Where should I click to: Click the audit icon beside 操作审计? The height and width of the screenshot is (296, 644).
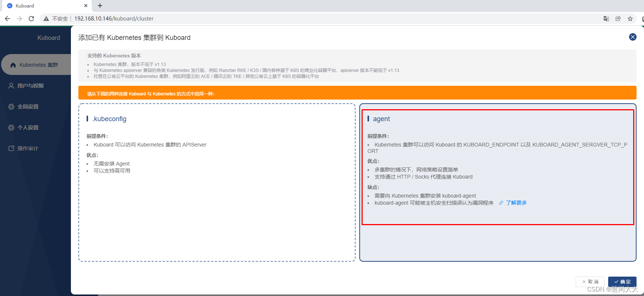point(11,148)
